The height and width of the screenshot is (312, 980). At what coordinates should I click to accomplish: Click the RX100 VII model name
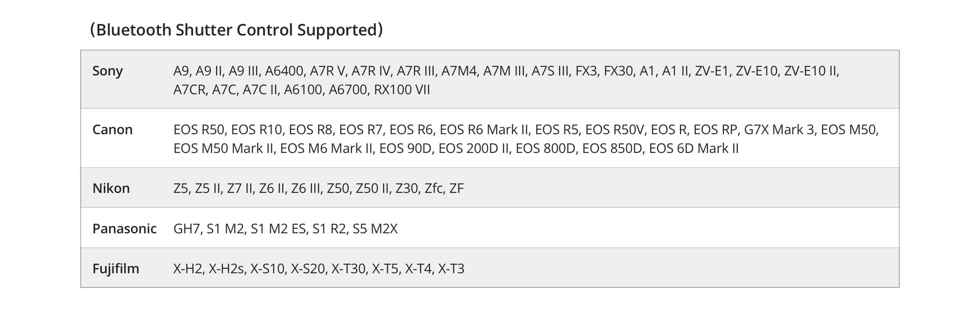coord(402,90)
